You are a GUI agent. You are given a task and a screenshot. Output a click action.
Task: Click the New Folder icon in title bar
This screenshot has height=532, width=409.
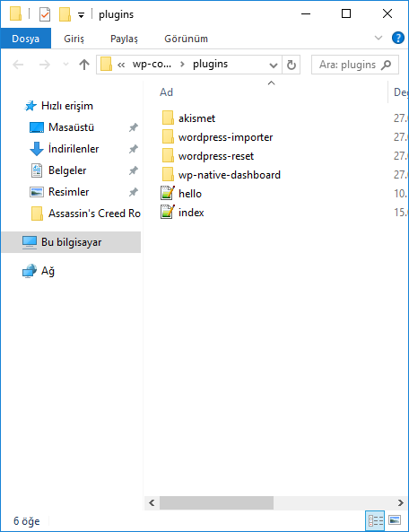(x=65, y=14)
